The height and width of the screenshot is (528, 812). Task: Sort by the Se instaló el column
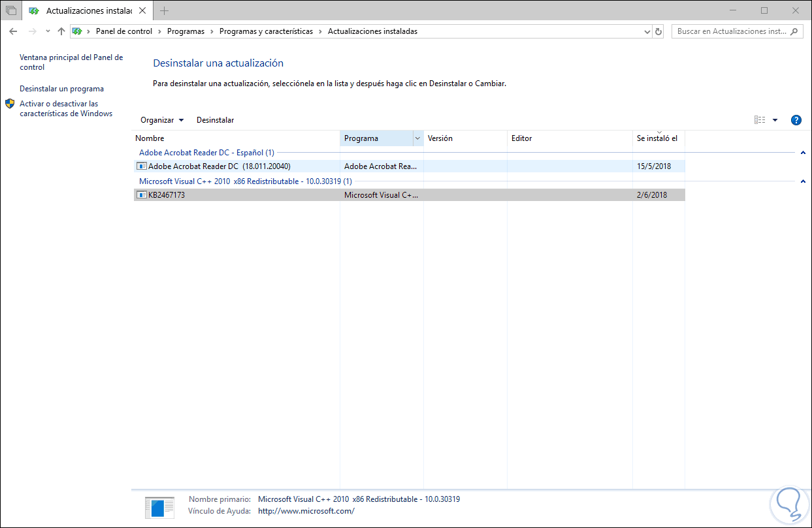[x=658, y=138]
